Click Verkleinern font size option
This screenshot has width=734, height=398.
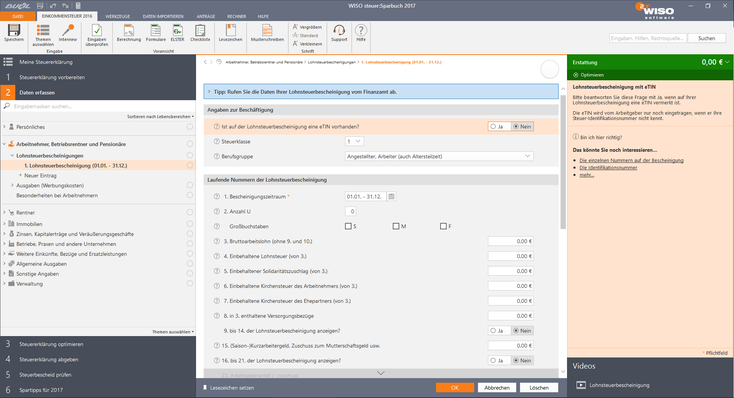307,44
